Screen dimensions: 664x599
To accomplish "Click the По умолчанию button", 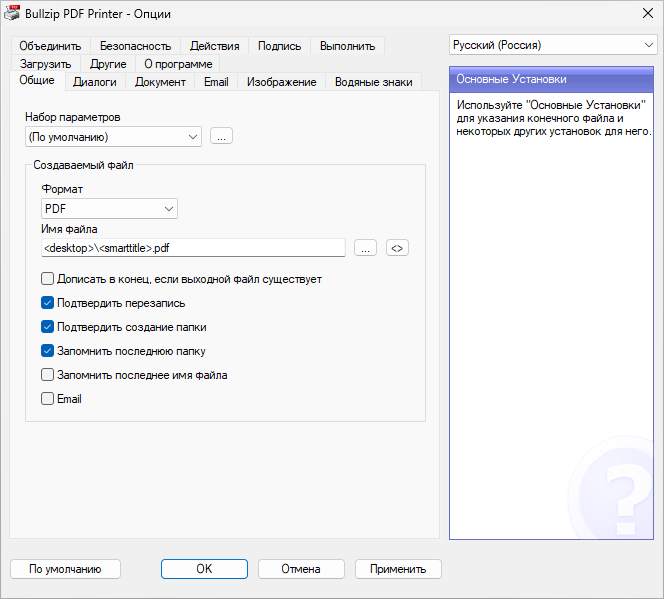I will [65, 569].
